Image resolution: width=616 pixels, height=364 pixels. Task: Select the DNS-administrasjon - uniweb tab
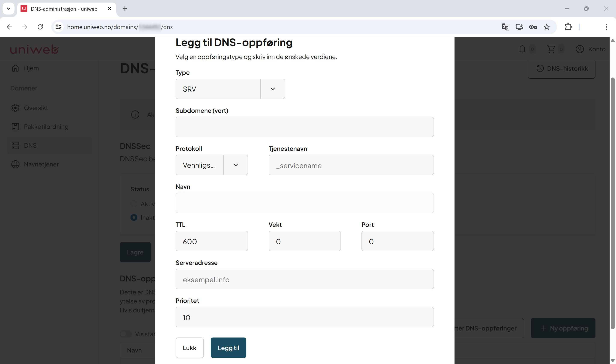[66, 9]
